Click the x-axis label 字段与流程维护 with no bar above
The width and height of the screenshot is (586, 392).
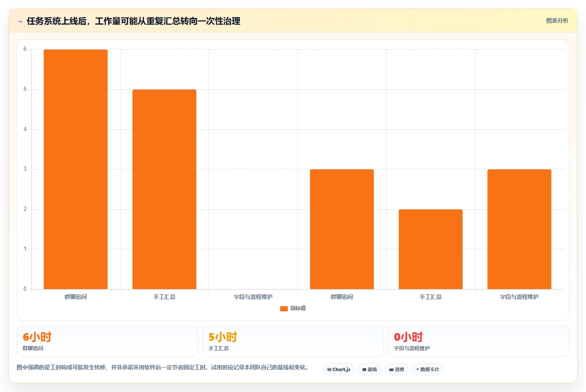tap(253, 297)
